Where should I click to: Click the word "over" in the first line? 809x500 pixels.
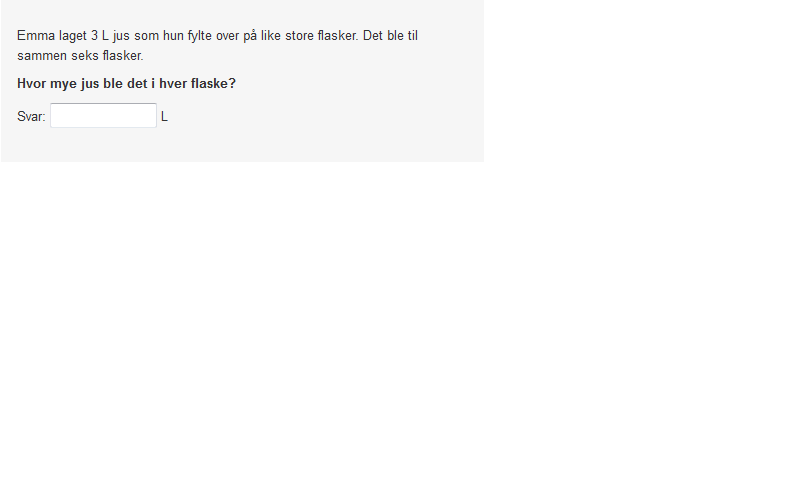pos(228,36)
